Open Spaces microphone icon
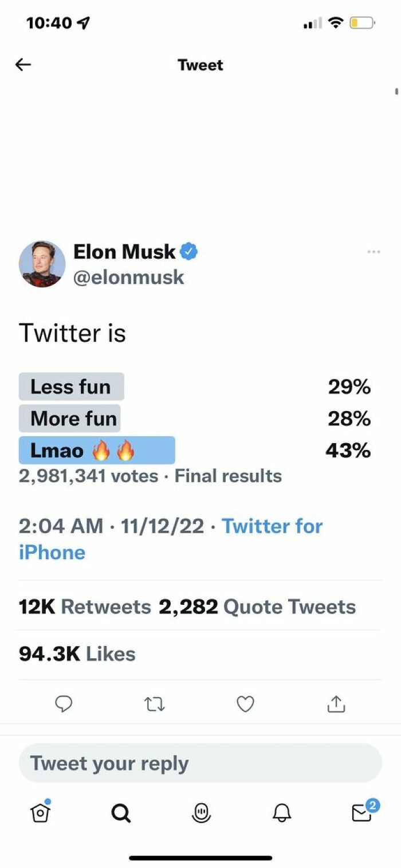Viewport: 401px width, 868px height. pyautogui.click(x=201, y=812)
